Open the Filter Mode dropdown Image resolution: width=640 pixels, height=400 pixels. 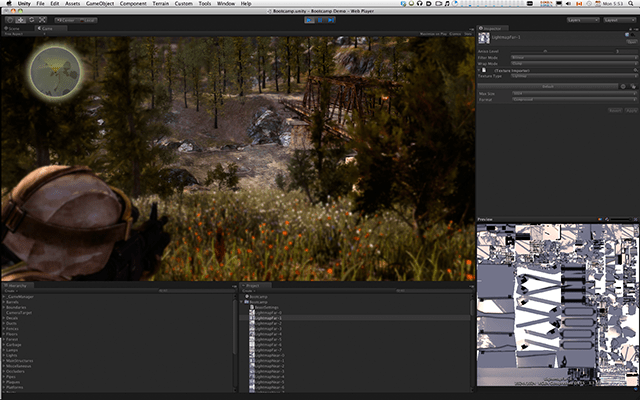[574, 58]
